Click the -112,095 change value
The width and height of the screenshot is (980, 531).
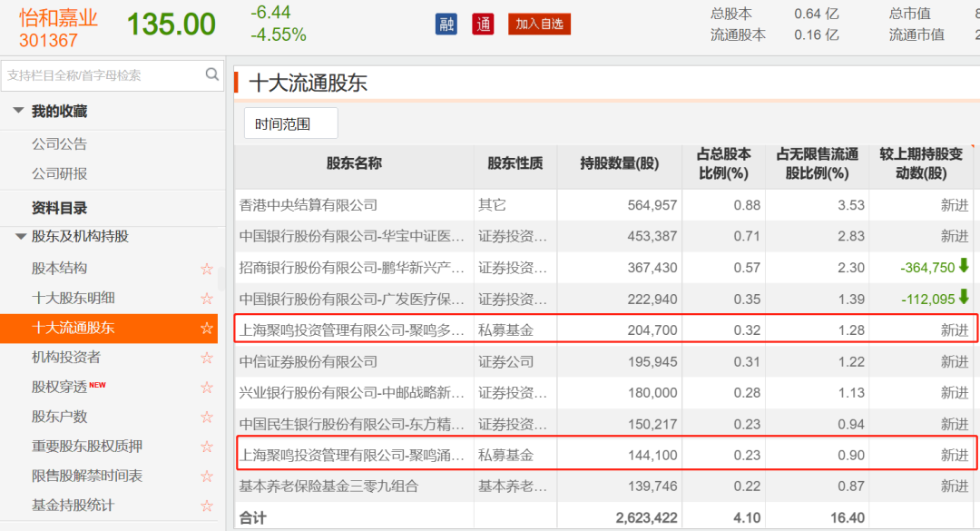[927, 299]
